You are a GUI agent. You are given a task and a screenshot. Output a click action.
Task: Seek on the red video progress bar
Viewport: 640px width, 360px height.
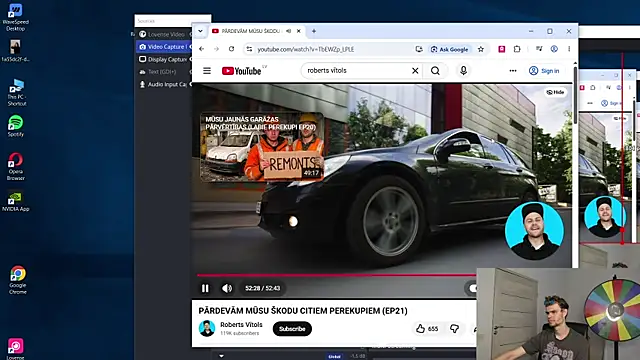point(336,275)
